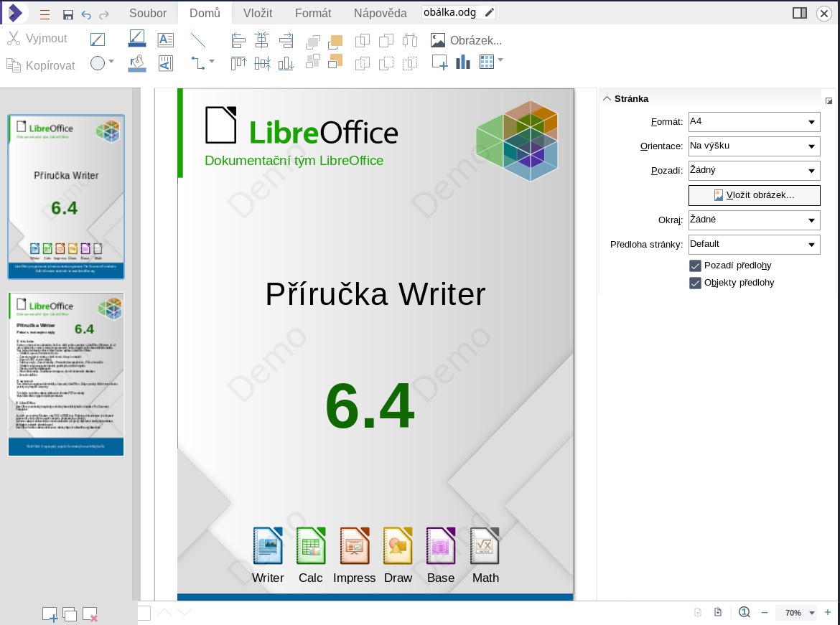Image resolution: width=840 pixels, height=625 pixels.
Task: Open the Pozadí dropdown
Action: click(x=754, y=171)
